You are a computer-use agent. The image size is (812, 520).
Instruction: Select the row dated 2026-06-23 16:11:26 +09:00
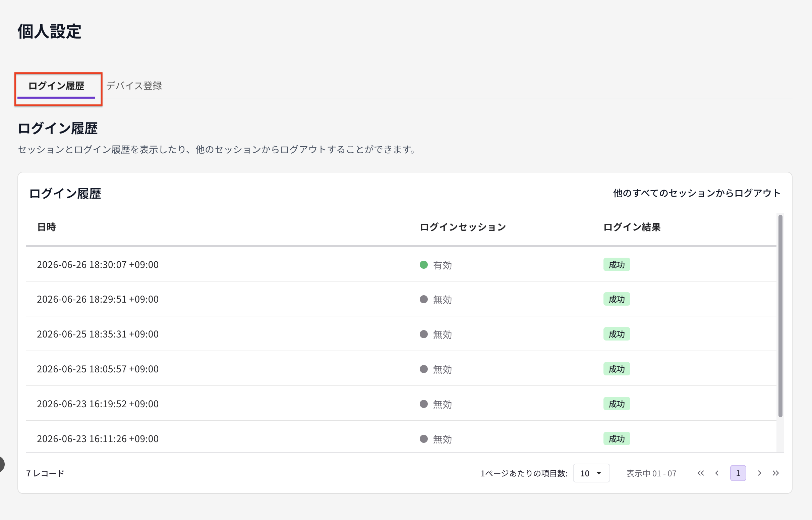coord(401,437)
